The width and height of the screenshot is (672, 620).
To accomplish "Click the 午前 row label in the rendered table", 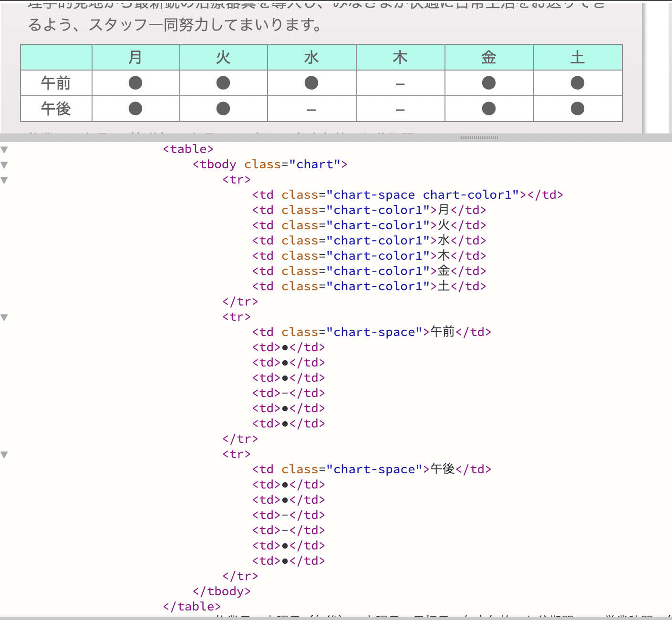I will 56,83.
